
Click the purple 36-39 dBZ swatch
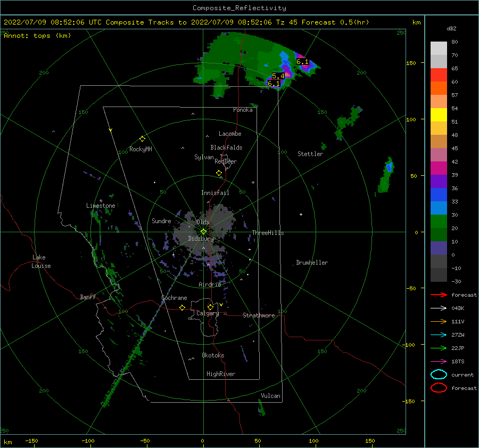439,181
